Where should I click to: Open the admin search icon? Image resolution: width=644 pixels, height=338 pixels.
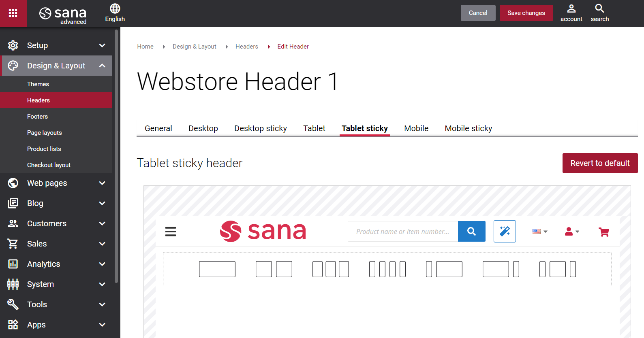[599, 13]
